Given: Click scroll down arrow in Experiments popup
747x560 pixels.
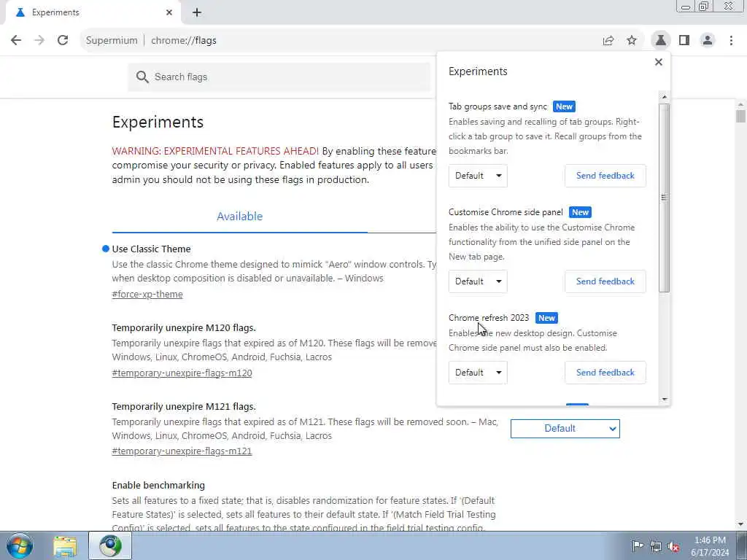Looking at the screenshot, I should [x=665, y=400].
